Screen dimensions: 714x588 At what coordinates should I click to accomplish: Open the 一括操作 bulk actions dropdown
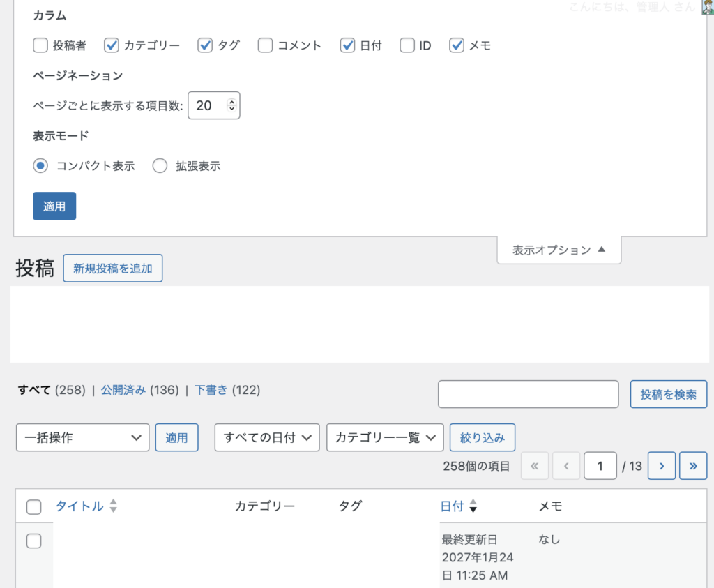point(82,438)
